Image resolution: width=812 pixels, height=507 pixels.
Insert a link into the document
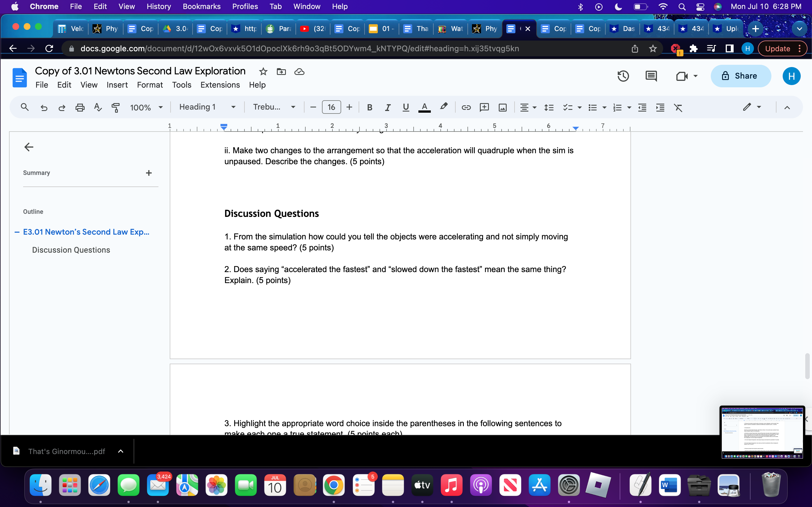tap(466, 107)
